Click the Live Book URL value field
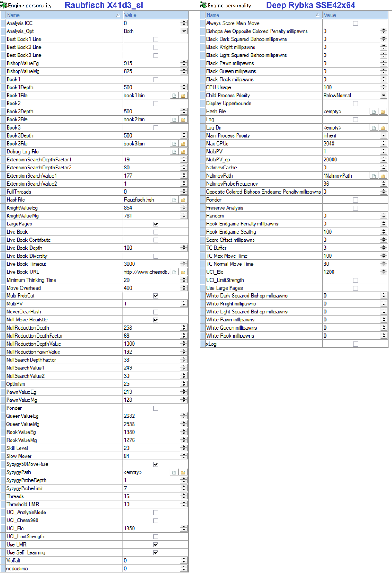Image resolution: width=392 pixels, height=575 pixels. pos(147,272)
